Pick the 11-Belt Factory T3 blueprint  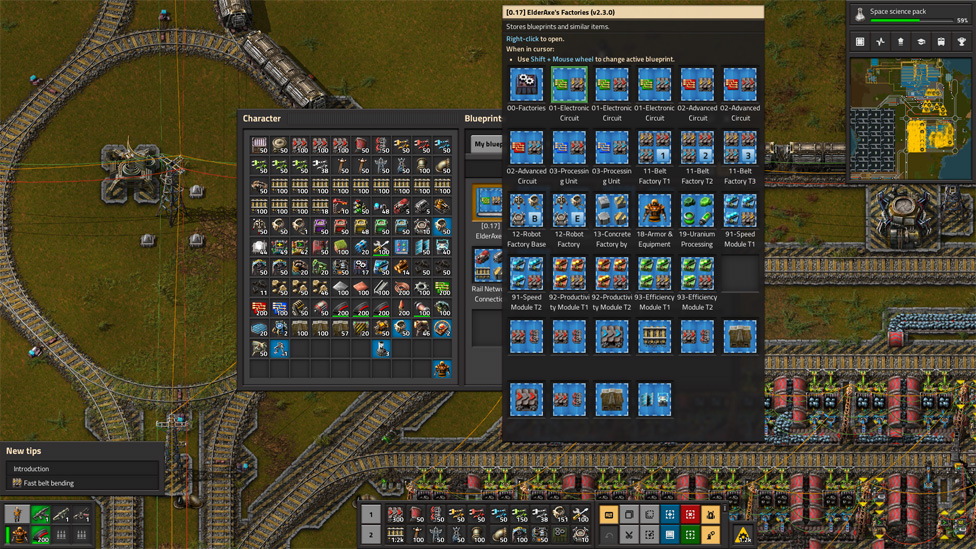coord(739,148)
